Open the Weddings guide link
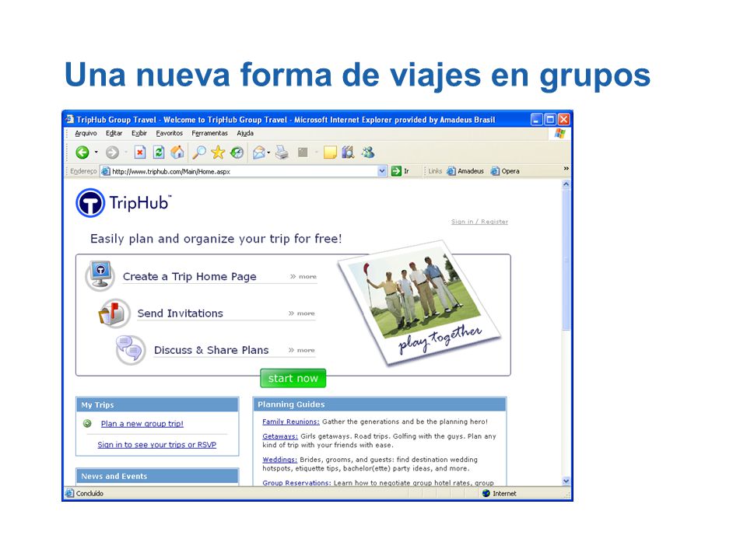 point(279,460)
